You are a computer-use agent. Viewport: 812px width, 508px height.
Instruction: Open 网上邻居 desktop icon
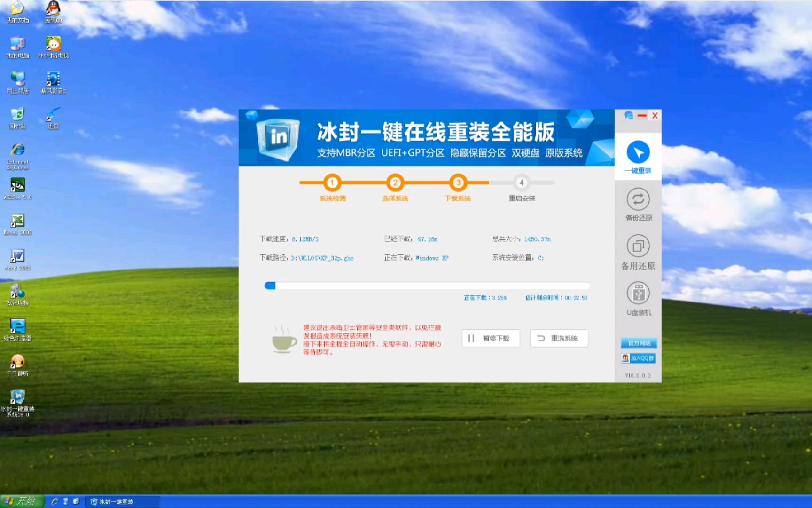coord(17,83)
